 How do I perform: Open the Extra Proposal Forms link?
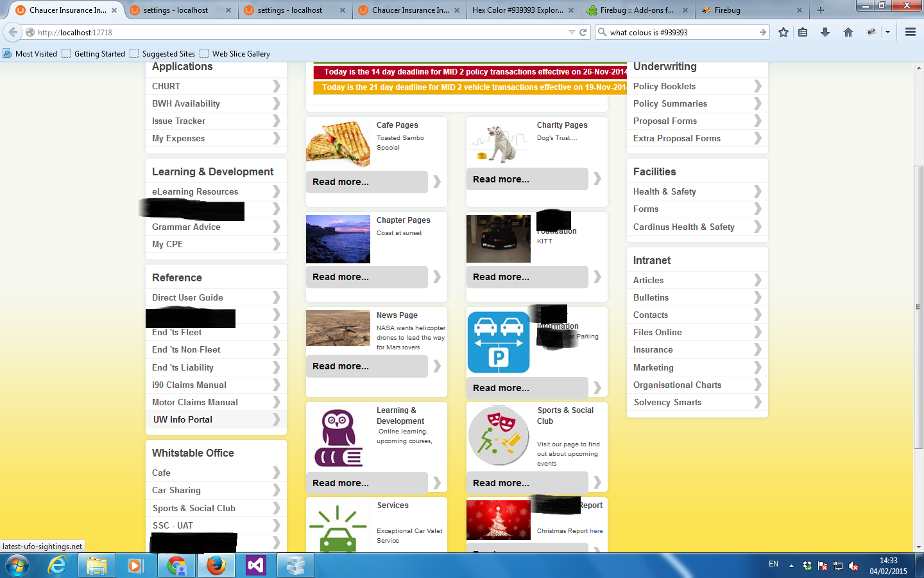pos(676,138)
